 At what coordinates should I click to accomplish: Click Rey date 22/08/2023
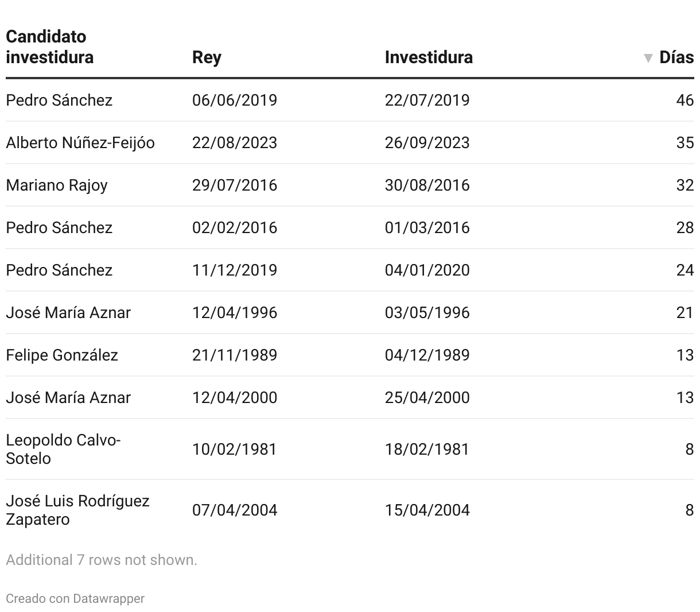[235, 142]
